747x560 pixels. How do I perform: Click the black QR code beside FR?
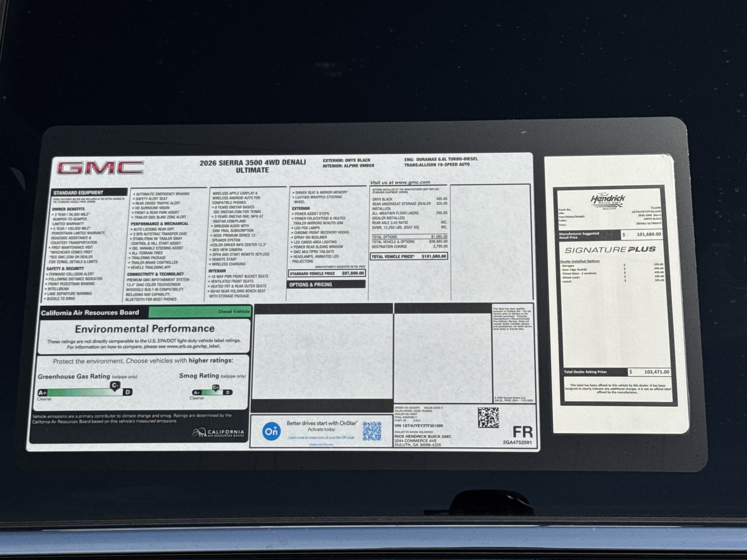[488, 418]
